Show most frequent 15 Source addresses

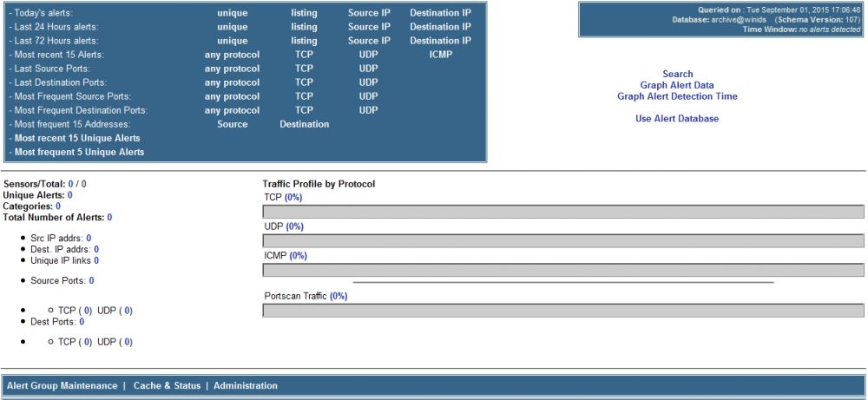[232, 124]
